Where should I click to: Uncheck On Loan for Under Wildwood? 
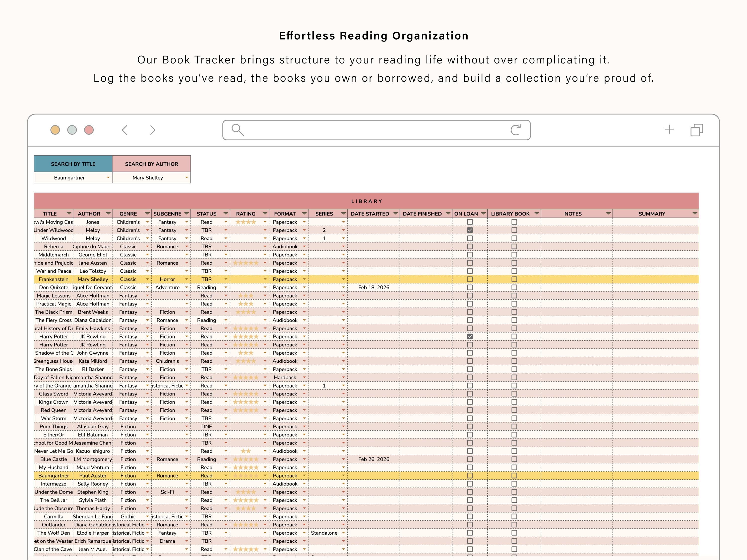coord(470,230)
